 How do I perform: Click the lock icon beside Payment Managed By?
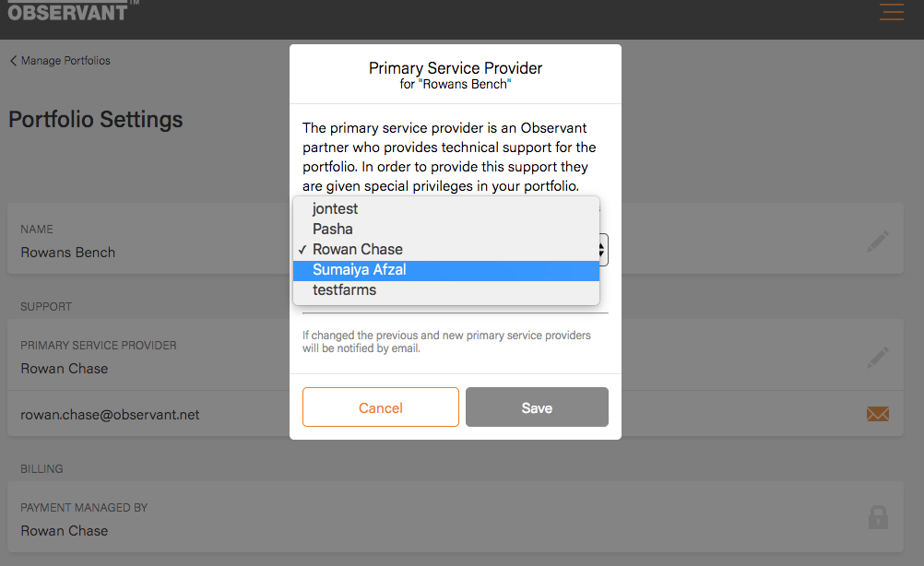(x=878, y=518)
